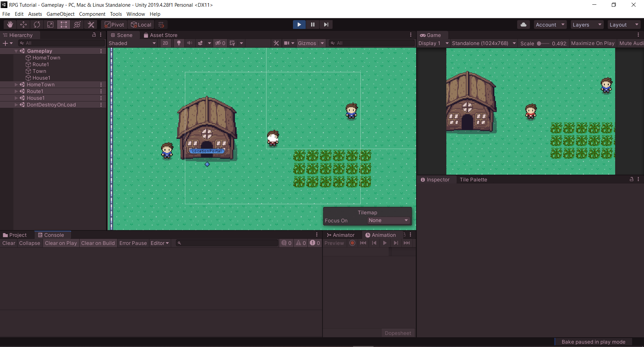644x347 pixels.
Task: Expand the HomeTown scene
Action: click(x=16, y=85)
